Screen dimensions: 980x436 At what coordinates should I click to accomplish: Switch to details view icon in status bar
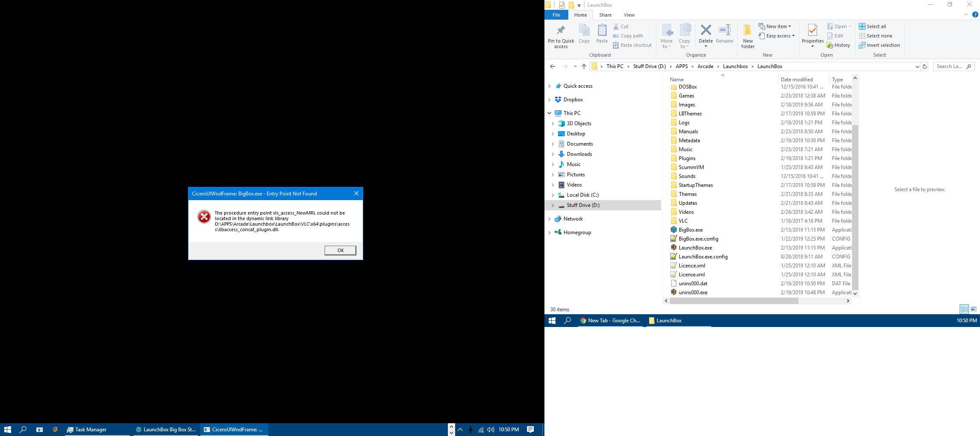coord(964,309)
